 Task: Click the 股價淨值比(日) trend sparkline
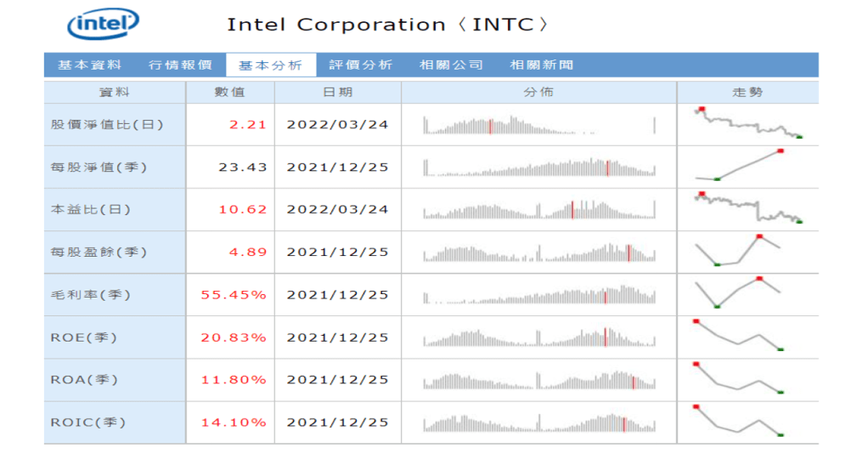click(747, 124)
